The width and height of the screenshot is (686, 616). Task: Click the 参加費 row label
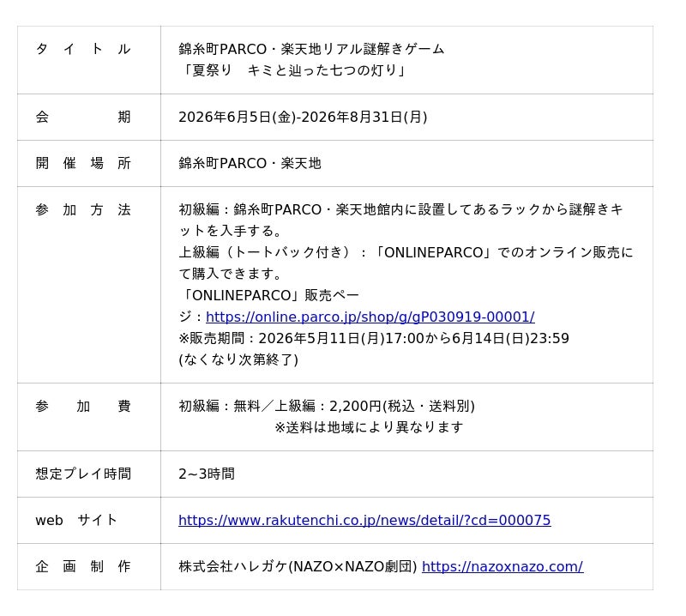click(83, 407)
